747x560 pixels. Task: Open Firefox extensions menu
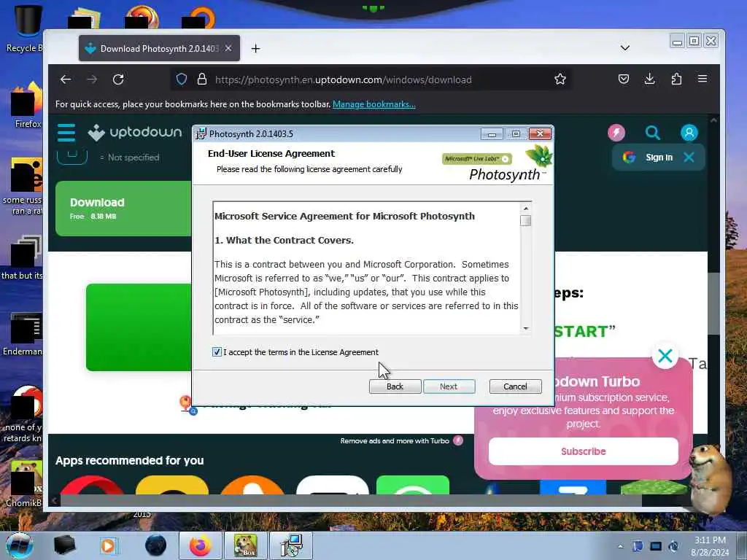point(676,79)
